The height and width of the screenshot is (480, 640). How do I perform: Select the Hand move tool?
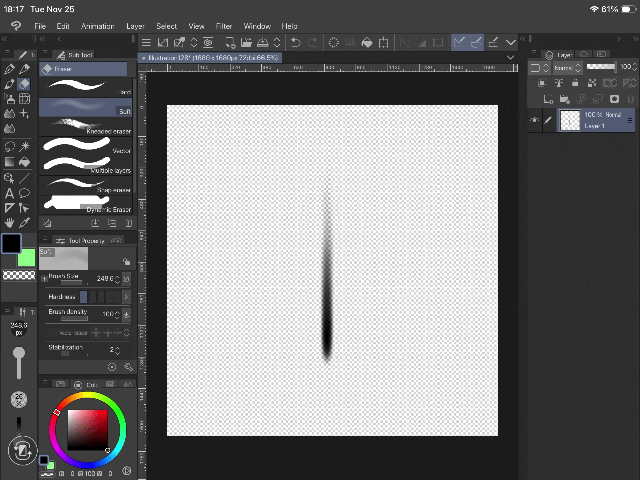tap(9, 222)
